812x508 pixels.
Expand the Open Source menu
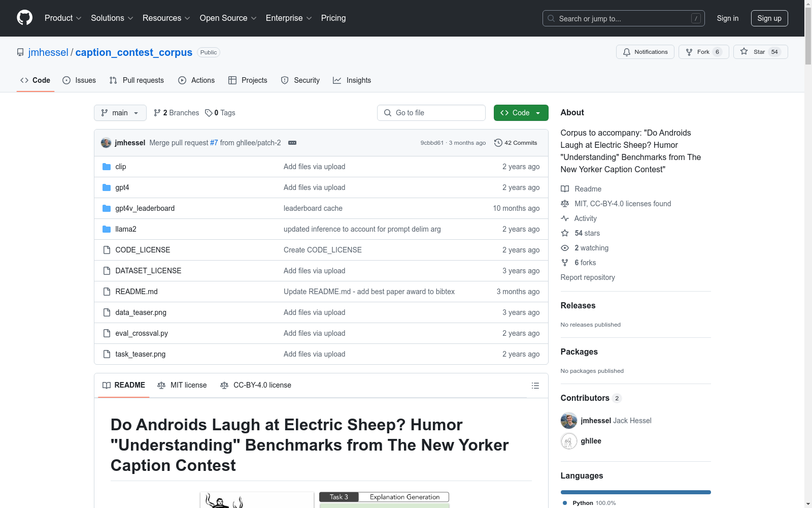click(x=228, y=18)
